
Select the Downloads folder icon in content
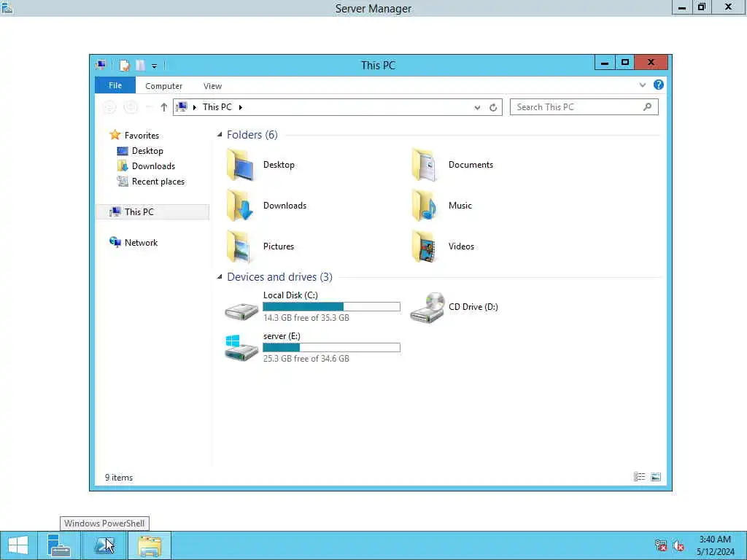[x=241, y=206]
